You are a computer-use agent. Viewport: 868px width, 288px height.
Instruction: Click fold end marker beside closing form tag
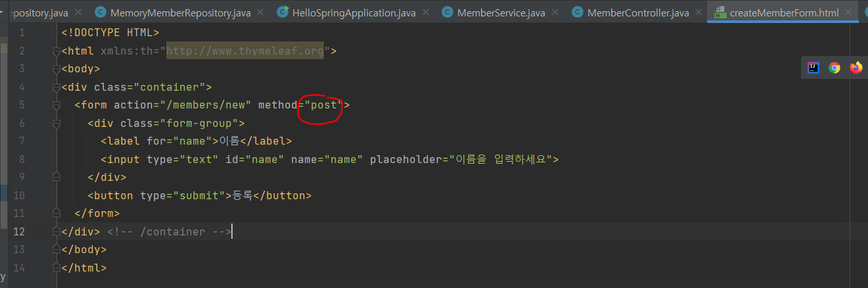57,213
